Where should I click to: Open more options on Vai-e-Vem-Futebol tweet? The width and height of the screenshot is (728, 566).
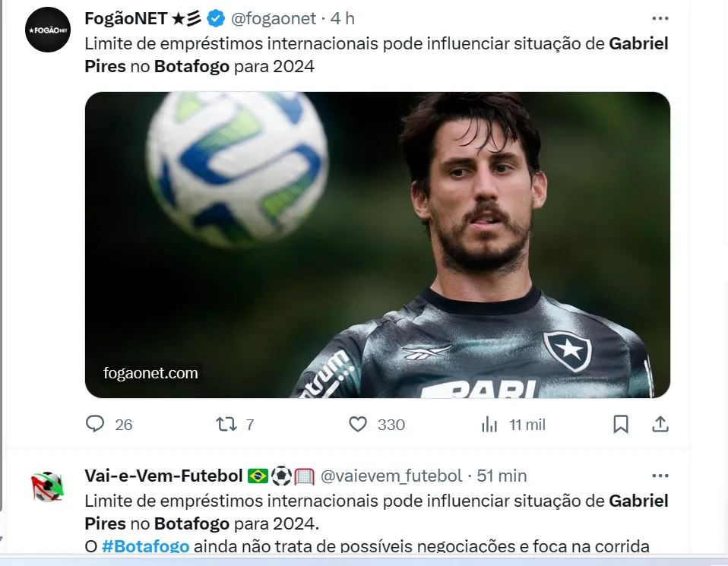(x=660, y=476)
